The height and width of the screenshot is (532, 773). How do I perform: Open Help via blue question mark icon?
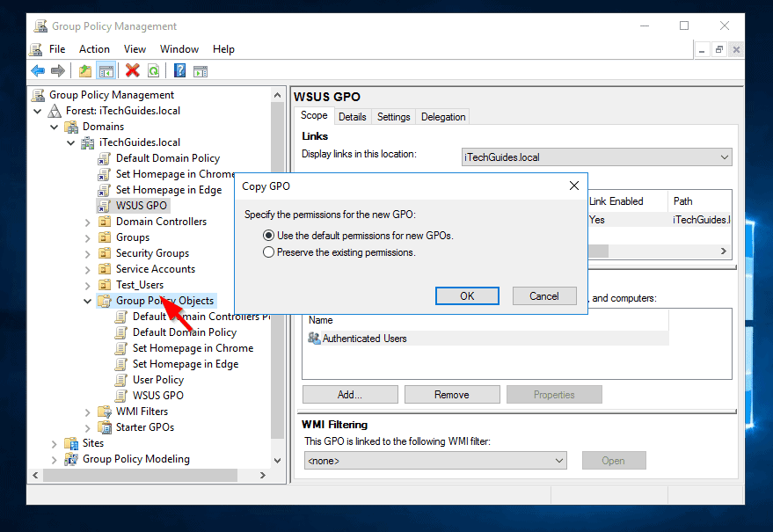click(180, 70)
